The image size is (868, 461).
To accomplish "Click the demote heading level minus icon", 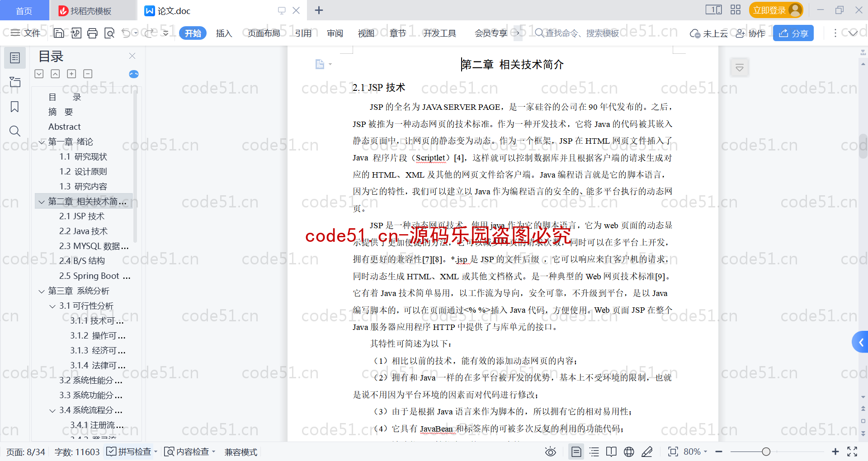I will [x=88, y=74].
